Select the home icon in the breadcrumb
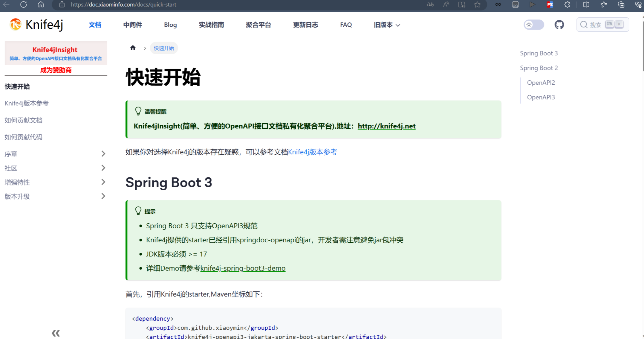This screenshot has width=644, height=339. point(133,48)
